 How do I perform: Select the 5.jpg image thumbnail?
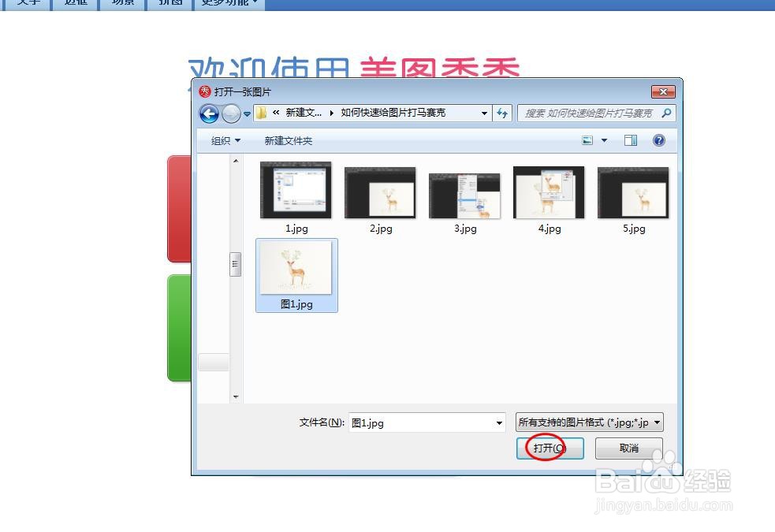(x=633, y=190)
